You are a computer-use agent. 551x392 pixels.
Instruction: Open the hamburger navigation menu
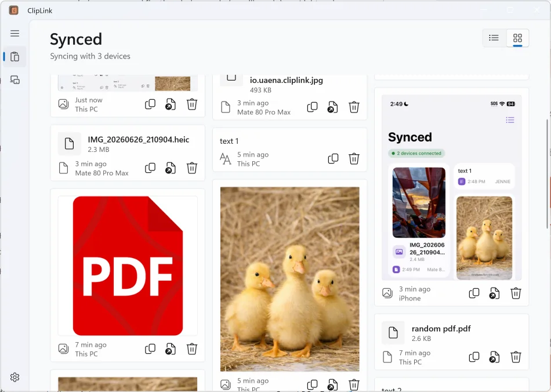(14, 34)
